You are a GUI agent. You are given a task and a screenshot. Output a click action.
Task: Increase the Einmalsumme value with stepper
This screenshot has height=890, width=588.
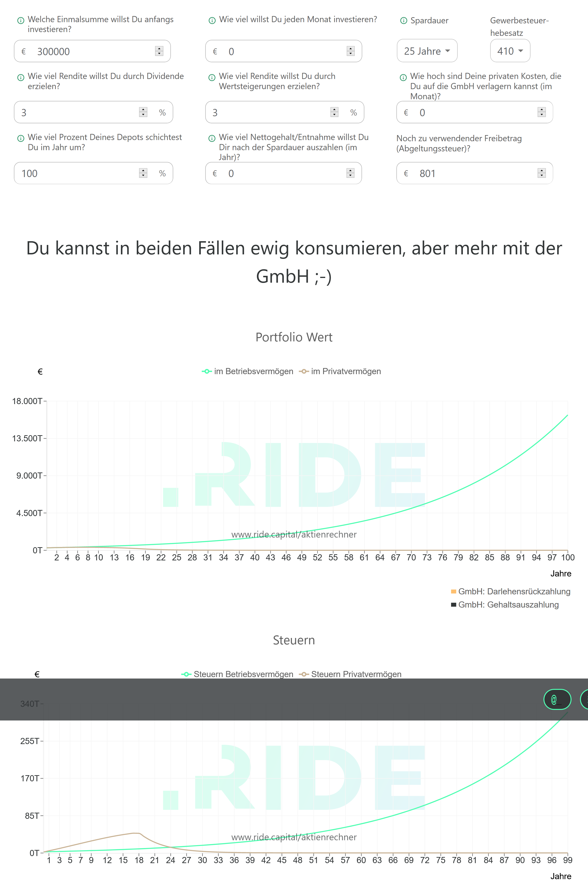[159, 49]
